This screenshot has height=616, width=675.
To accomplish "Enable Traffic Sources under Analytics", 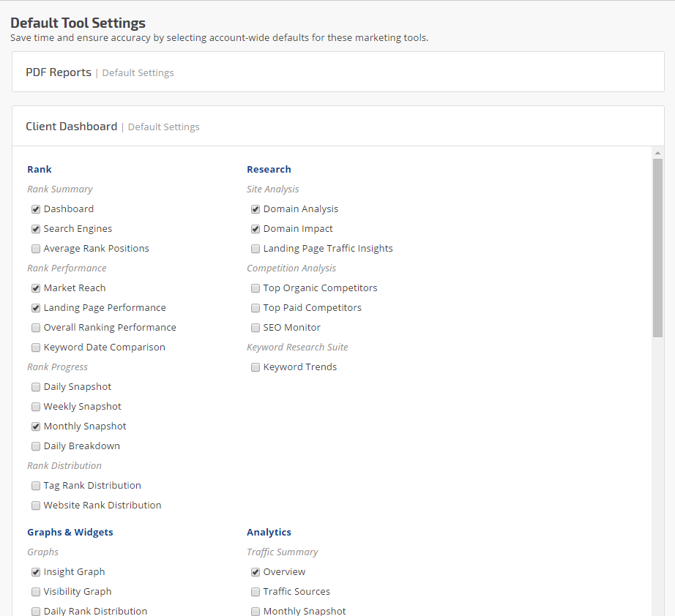I will [x=256, y=592].
